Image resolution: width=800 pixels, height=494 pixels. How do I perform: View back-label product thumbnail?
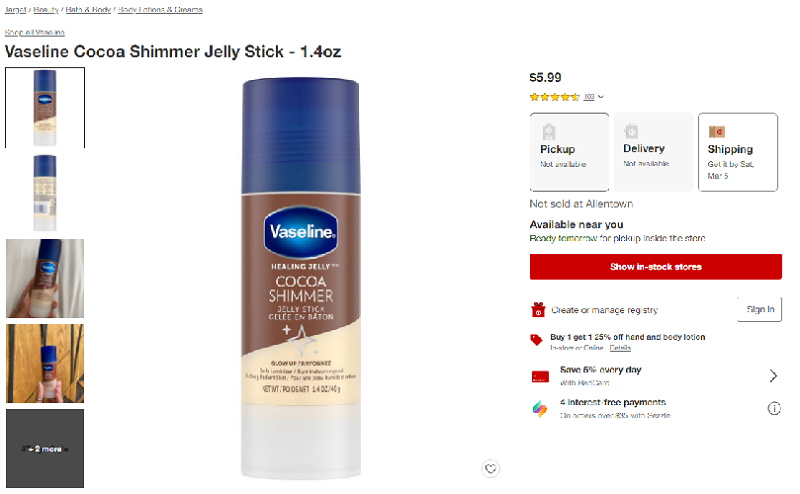(x=45, y=193)
